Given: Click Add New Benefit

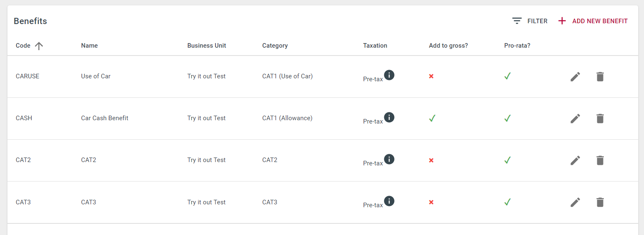Looking at the screenshot, I should point(593,21).
